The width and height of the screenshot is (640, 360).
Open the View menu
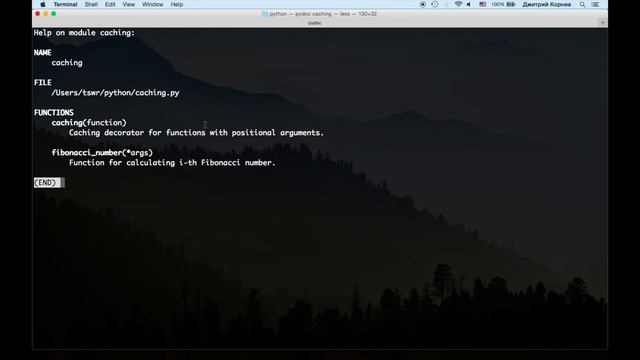129,4
